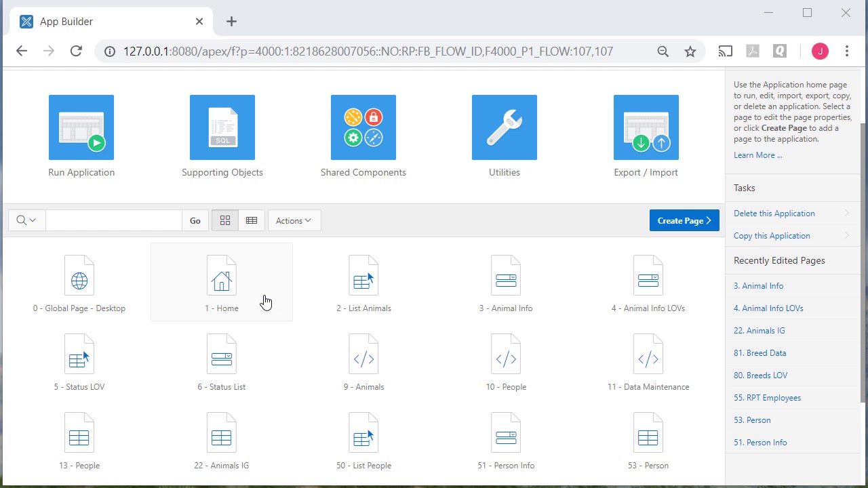Open recently edited 22. Animals IG
The image size is (868, 488).
point(759,331)
